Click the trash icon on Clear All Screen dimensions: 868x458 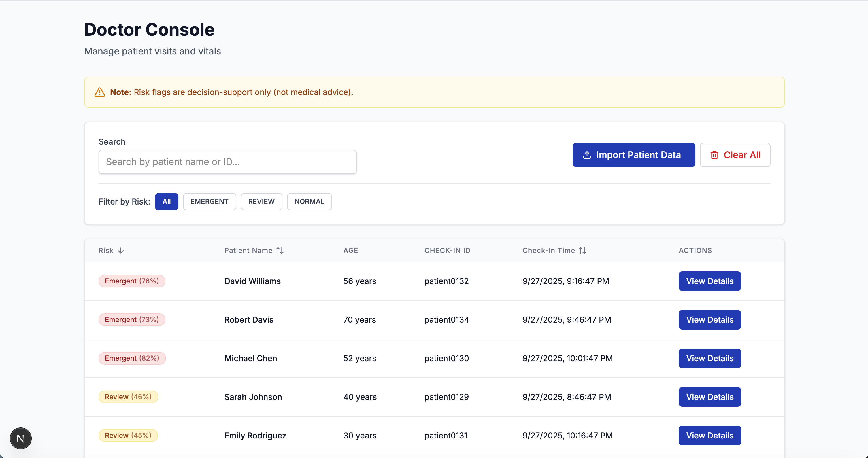[714, 155]
